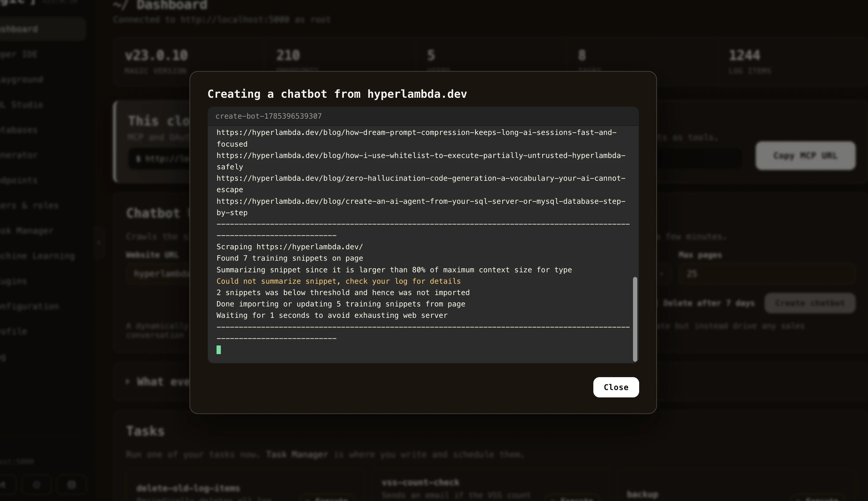Click the dream-prompt-compression blog URL line

[416, 138]
